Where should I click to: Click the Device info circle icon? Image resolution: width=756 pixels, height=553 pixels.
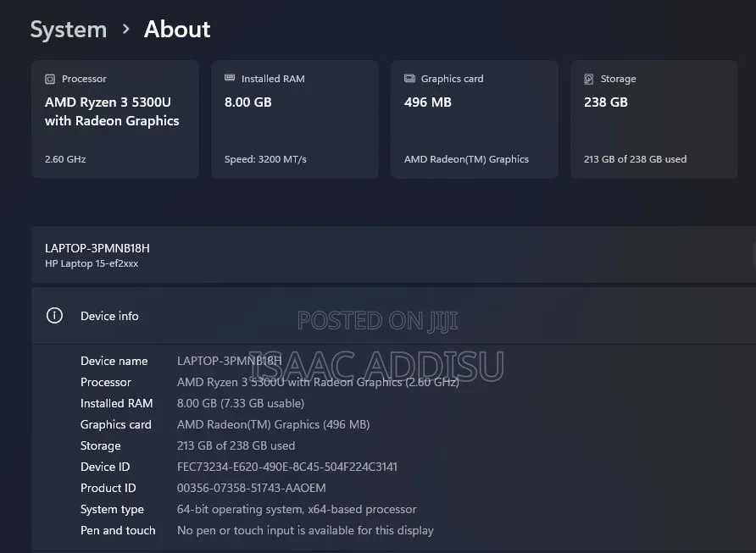pos(54,316)
